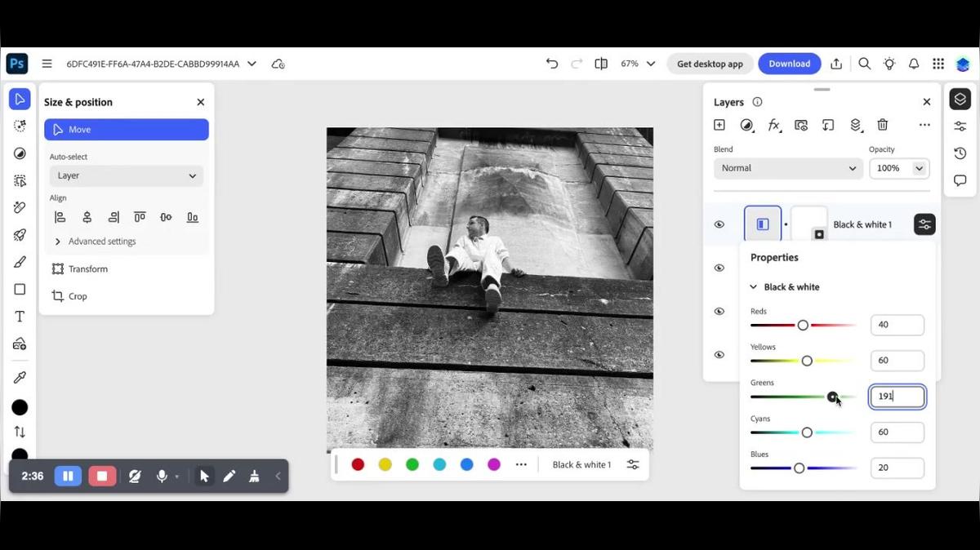Select the Brush tool in left toolbar
The width and height of the screenshot is (980, 550).
tap(20, 262)
